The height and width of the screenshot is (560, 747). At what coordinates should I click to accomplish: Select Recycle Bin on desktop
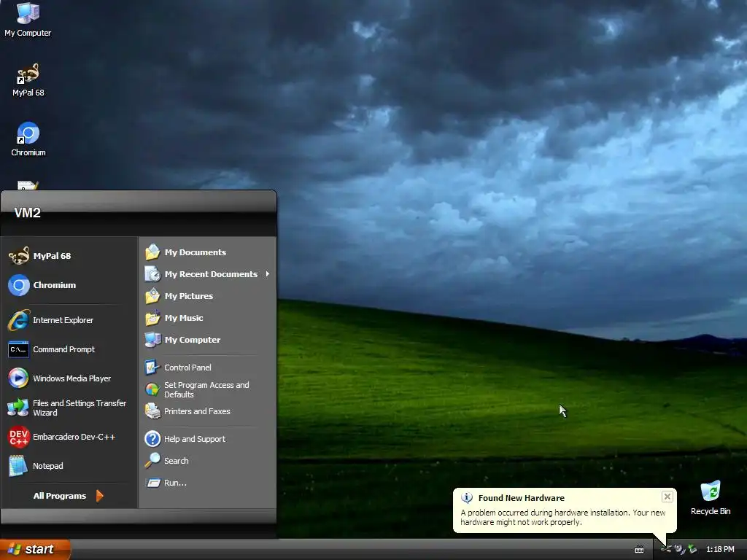711,498
